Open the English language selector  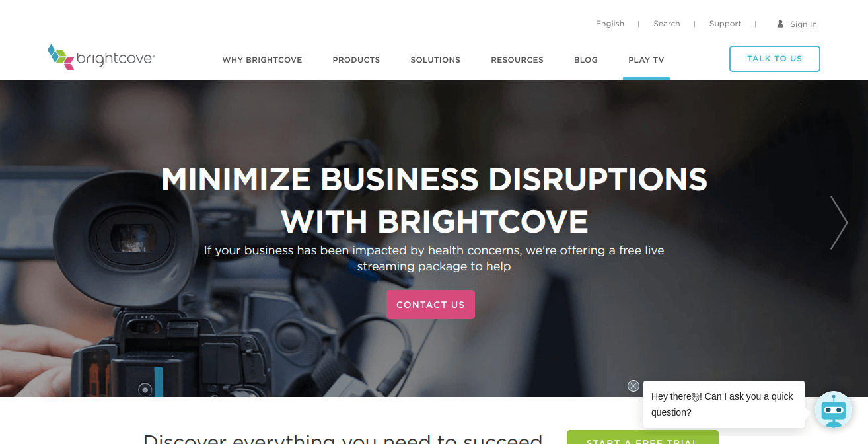(x=610, y=24)
